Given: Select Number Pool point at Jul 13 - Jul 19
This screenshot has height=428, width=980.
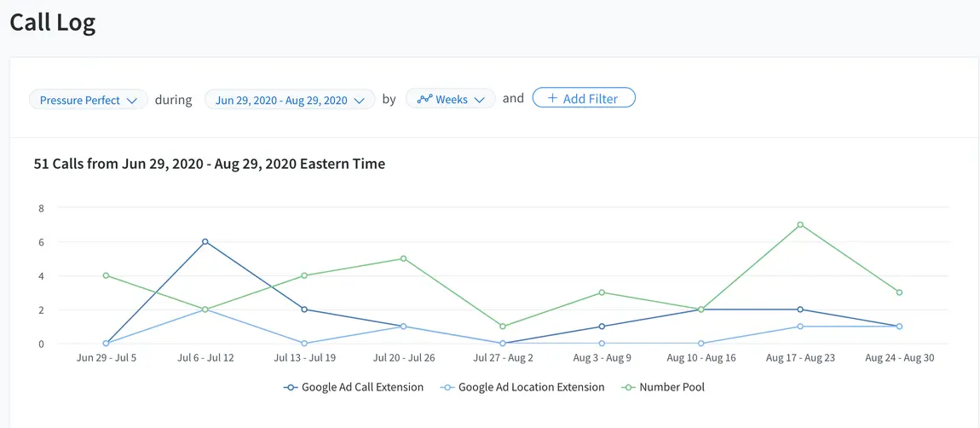Looking at the screenshot, I should pos(303,275).
